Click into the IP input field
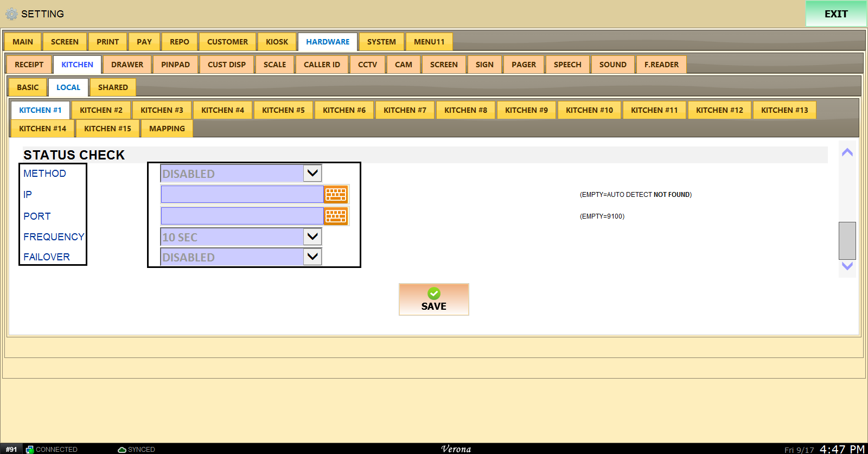Screen dimensions: 868x454 click(x=242, y=194)
